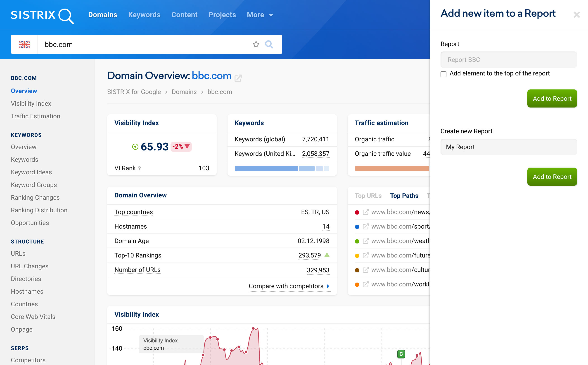Open Ranking Distribution in sidebar
Screen dimensions: 588x365
pos(39,210)
